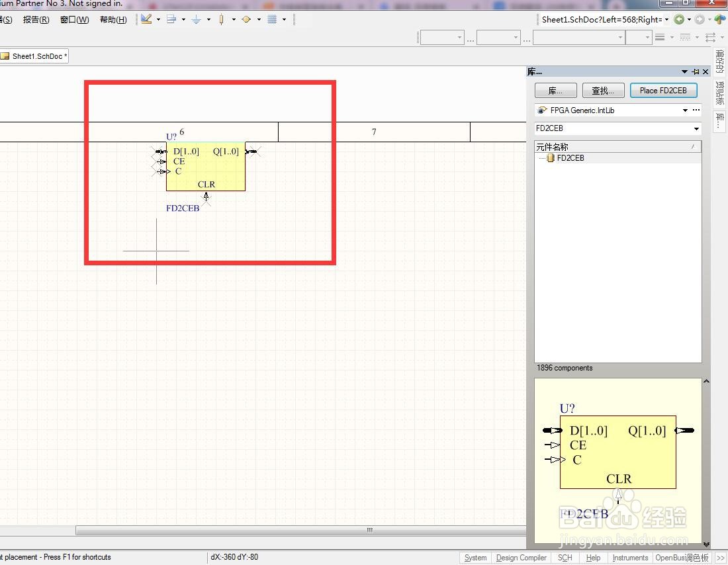The height and width of the screenshot is (565, 728).
Task: Click the Place FD2CEB button
Action: [x=663, y=91]
